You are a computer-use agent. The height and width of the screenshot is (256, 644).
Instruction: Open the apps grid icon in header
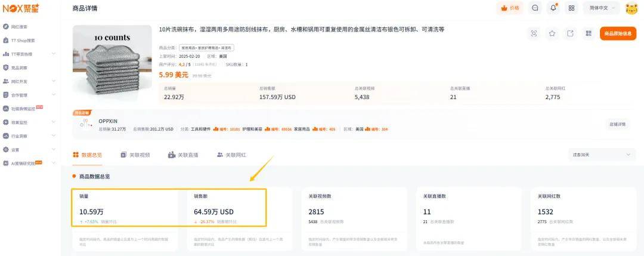[x=571, y=8]
